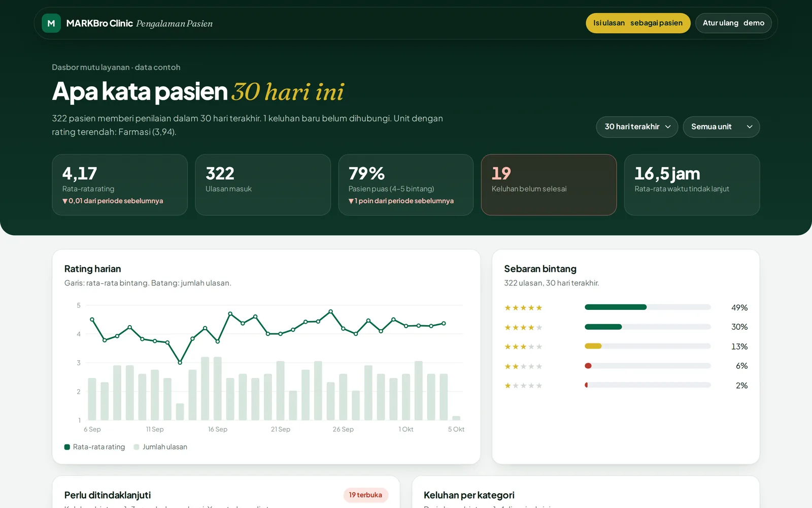The image size is (812, 508).
Task: Click the 6% two-star red bar
Action: (588, 366)
